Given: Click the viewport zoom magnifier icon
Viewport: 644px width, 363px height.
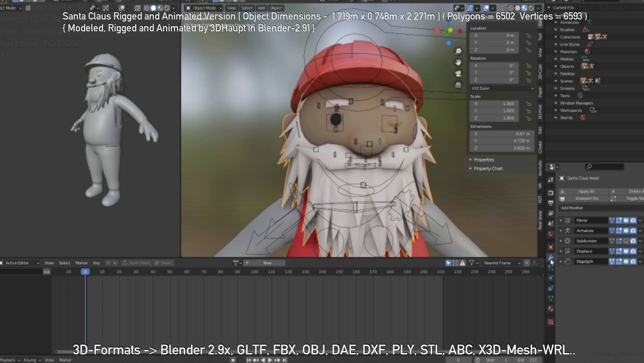Looking at the screenshot, I should coord(458,51).
